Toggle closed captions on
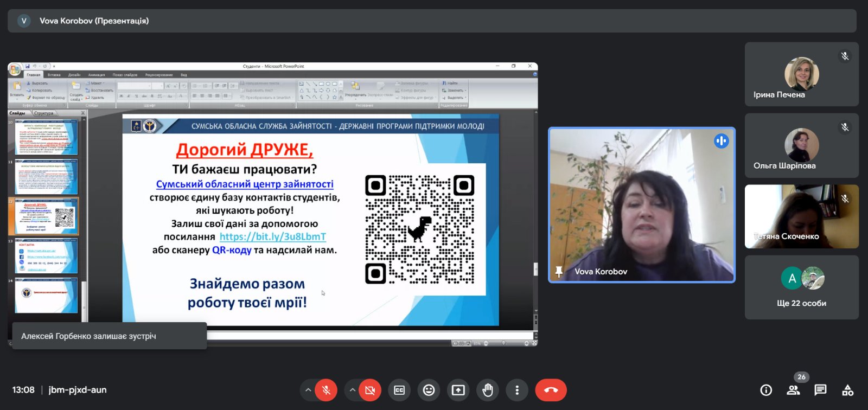This screenshot has width=868, height=410. point(399,390)
